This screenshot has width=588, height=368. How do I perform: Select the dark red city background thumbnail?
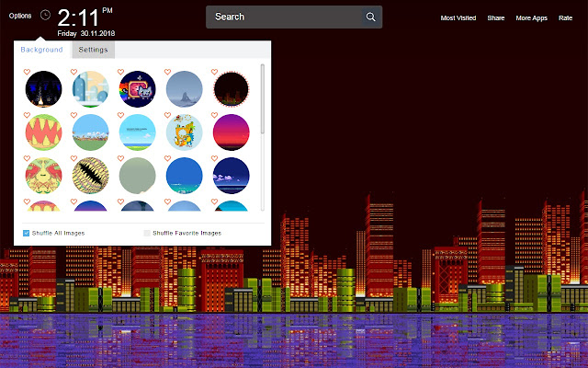click(x=231, y=89)
